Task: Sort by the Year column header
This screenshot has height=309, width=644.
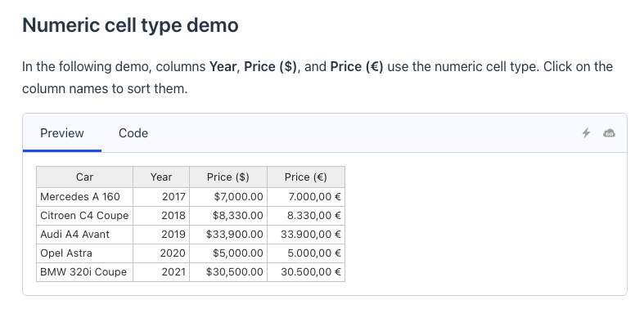Action: 161,177
